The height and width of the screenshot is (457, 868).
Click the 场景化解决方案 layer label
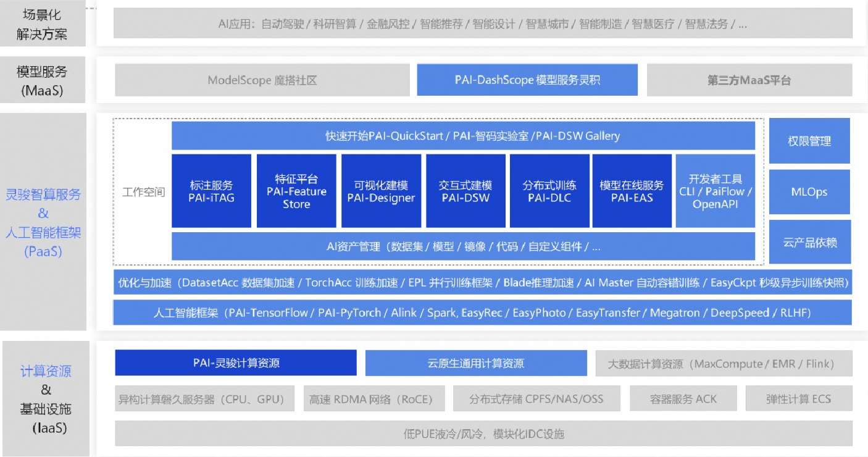pos(42,25)
